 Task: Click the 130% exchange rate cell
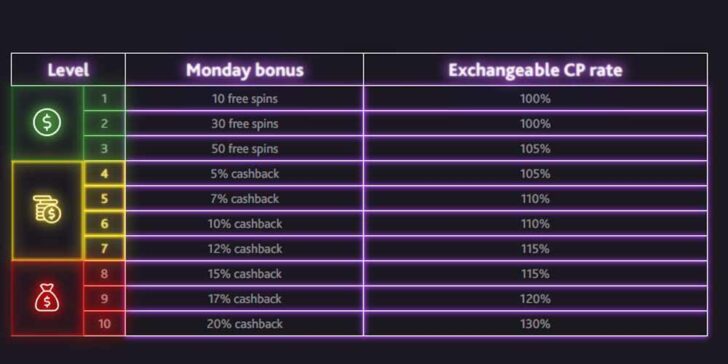(535, 324)
